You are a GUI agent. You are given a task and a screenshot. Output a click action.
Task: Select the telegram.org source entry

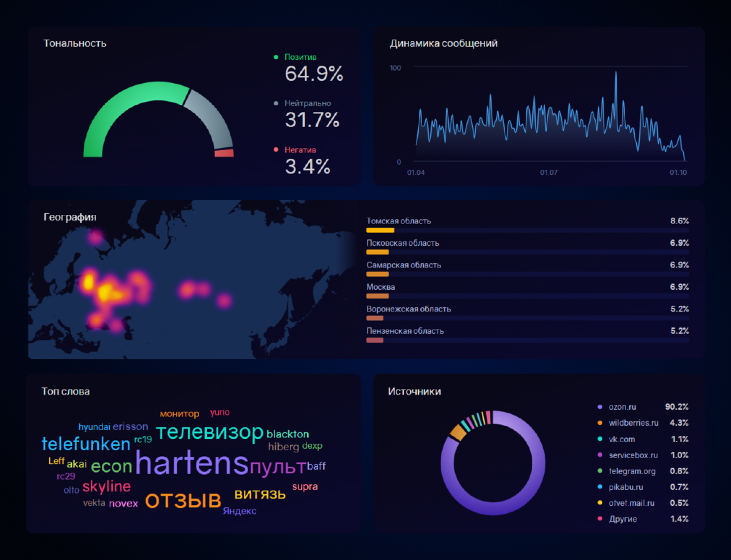coord(643,471)
